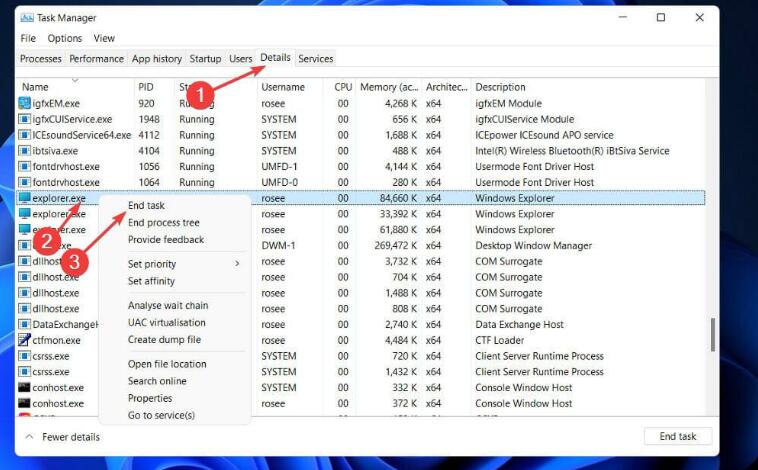The image size is (758, 470).
Task: Open Properties from the context menu
Action: click(x=150, y=398)
